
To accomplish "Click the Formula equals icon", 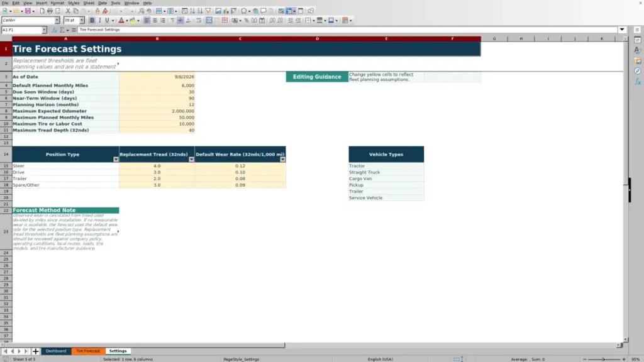I will [x=74, y=30].
